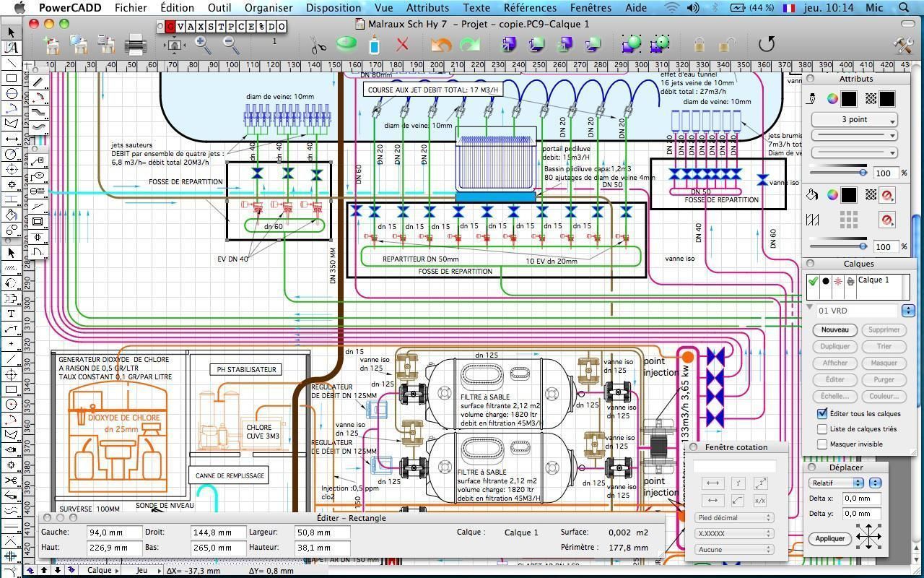The height and width of the screenshot is (578, 924).
Task: Click the Nouveau layer button
Action: point(834,329)
